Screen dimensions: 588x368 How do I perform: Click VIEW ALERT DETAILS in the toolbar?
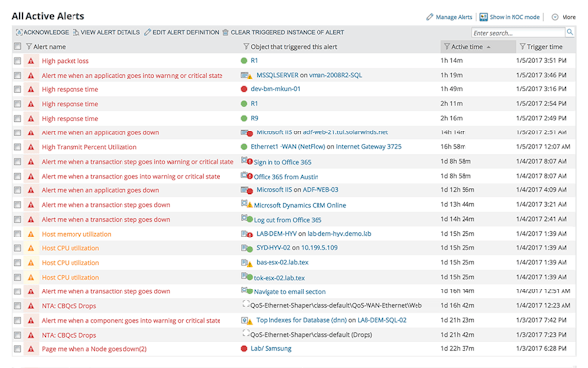pyautogui.click(x=111, y=33)
